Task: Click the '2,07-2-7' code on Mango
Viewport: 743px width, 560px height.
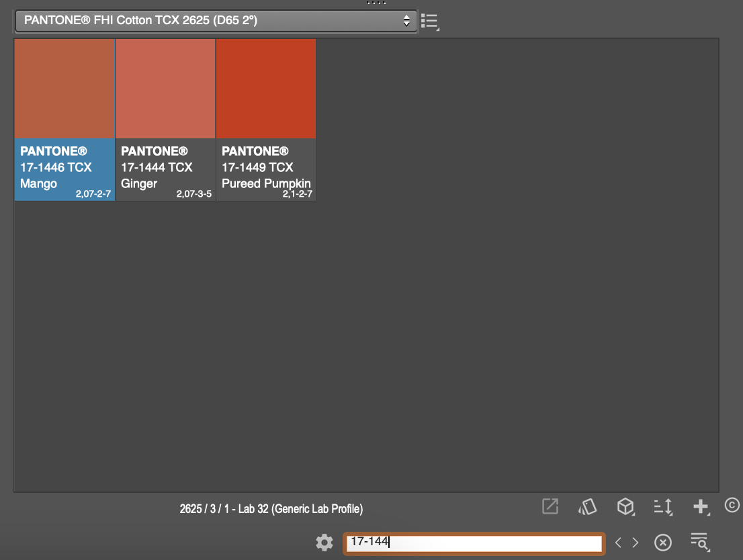Action: pyautogui.click(x=93, y=194)
